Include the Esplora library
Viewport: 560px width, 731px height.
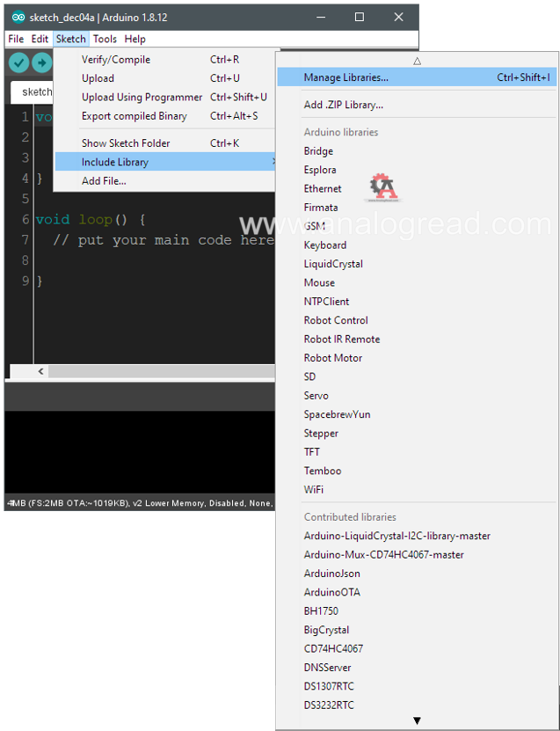coord(417,170)
